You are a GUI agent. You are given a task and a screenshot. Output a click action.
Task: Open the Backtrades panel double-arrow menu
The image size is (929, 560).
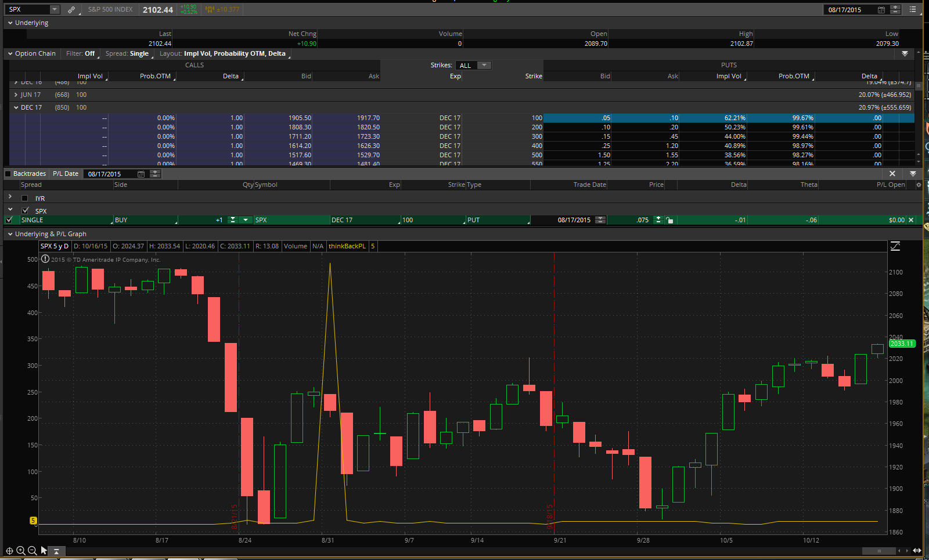913,174
